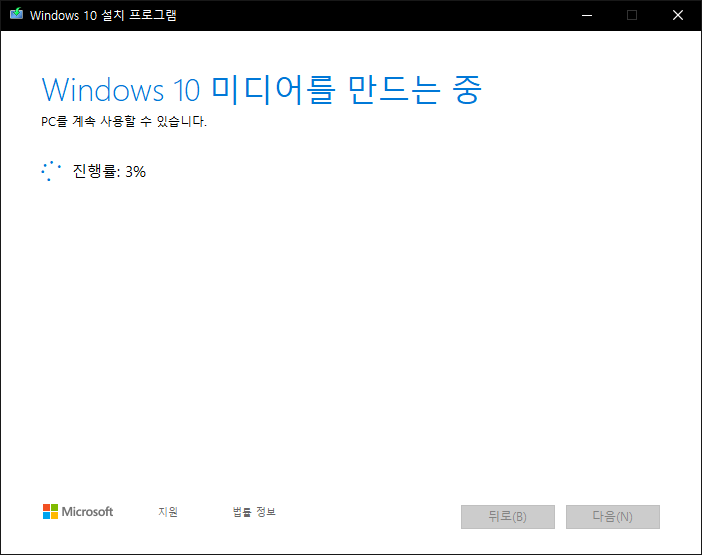This screenshot has height=555, width=702.
Task: Click the spinning progress indicator
Action: (51, 171)
